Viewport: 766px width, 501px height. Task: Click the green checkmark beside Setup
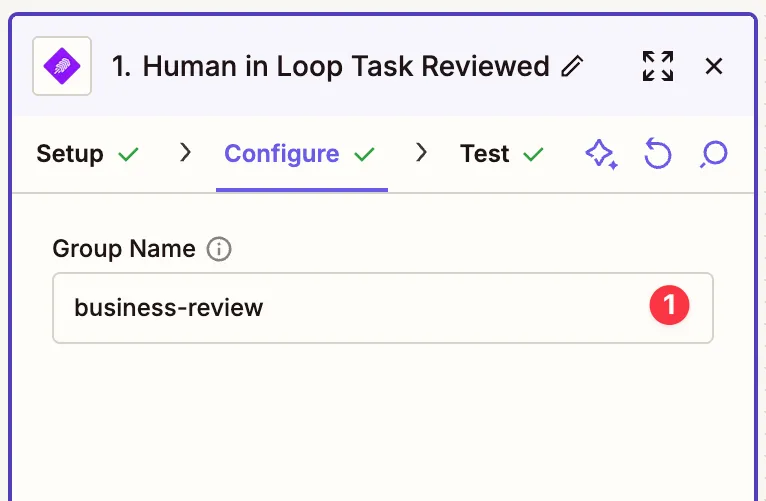pyautogui.click(x=128, y=155)
